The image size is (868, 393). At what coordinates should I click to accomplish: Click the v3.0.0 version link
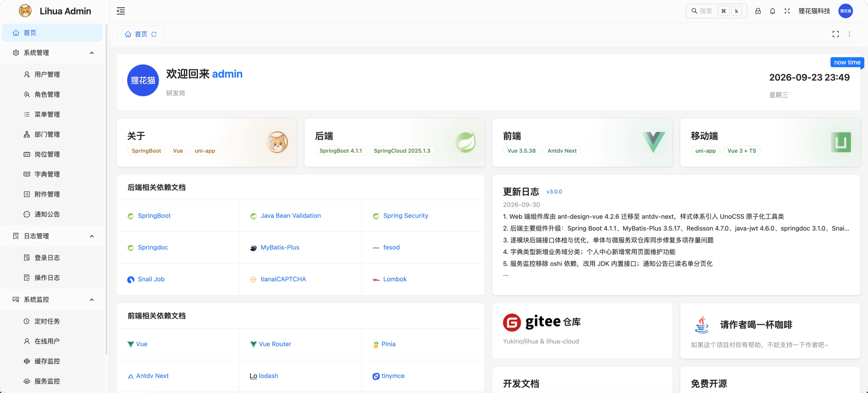coord(554,192)
